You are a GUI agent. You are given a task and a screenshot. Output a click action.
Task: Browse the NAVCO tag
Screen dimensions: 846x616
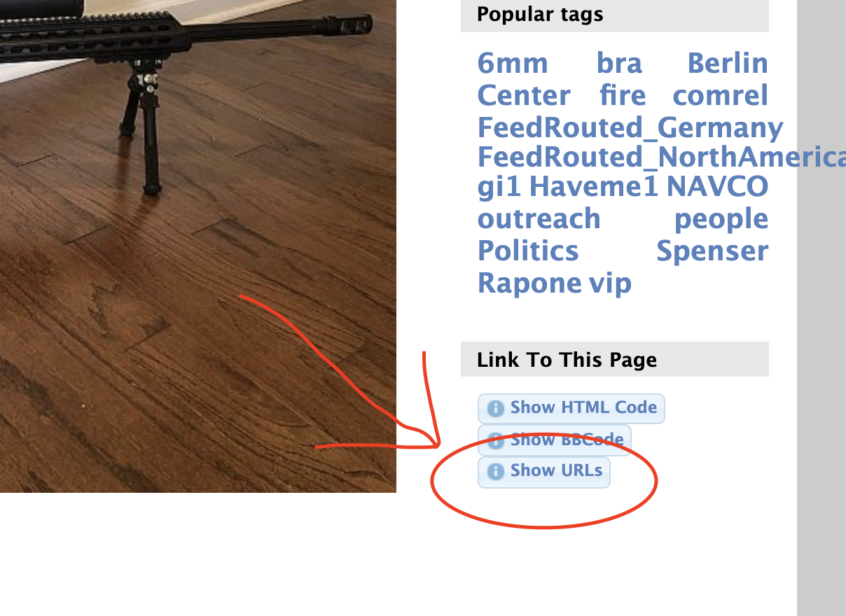click(x=717, y=187)
